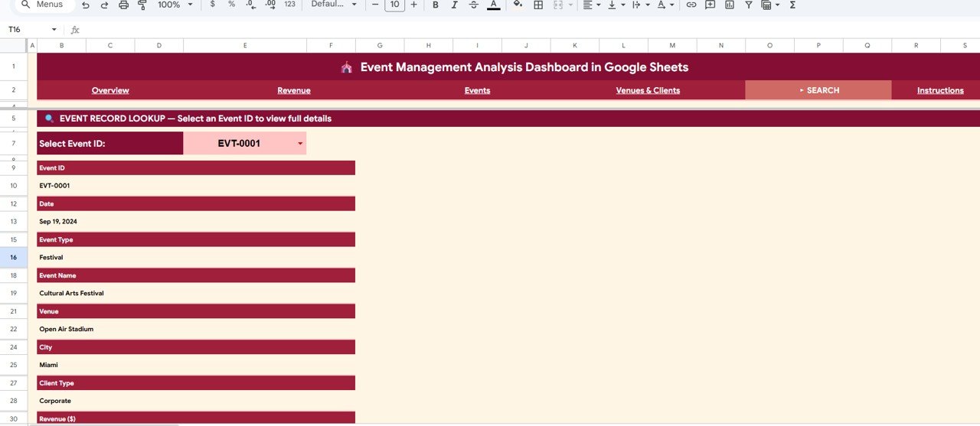Toggle strikethrough formatting
The image size is (980, 426).
point(474,5)
